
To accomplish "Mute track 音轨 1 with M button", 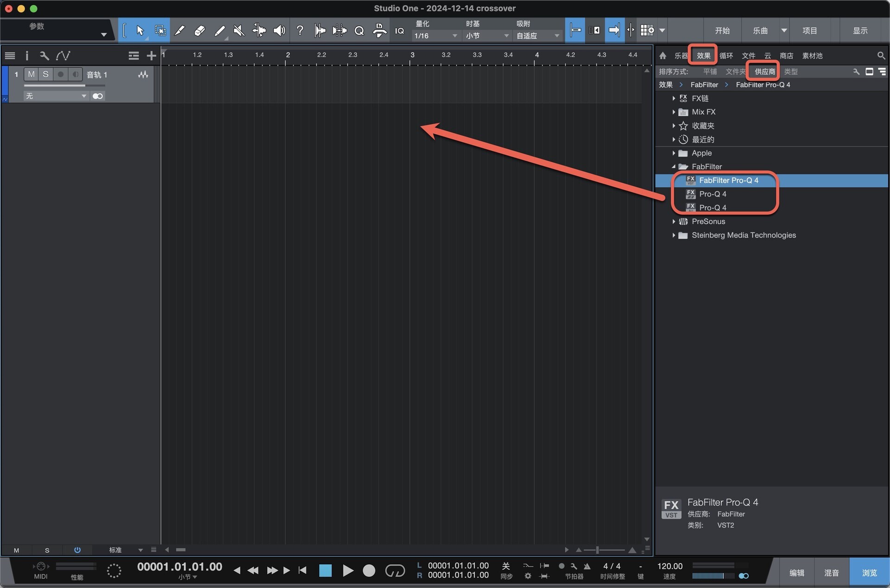I will pyautogui.click(x=31, y=74).
